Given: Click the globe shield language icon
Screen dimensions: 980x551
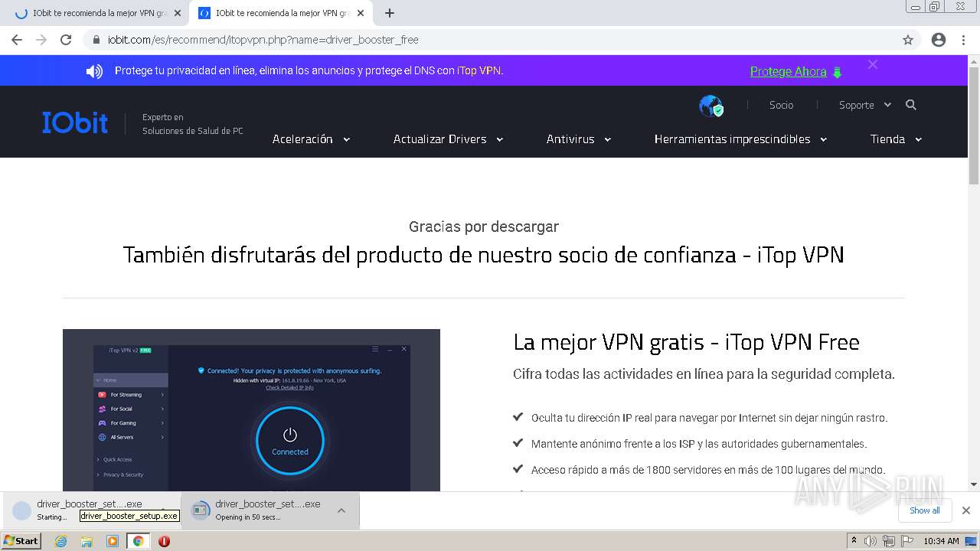Looking at the screenshot, I should [x=711, y=106].
